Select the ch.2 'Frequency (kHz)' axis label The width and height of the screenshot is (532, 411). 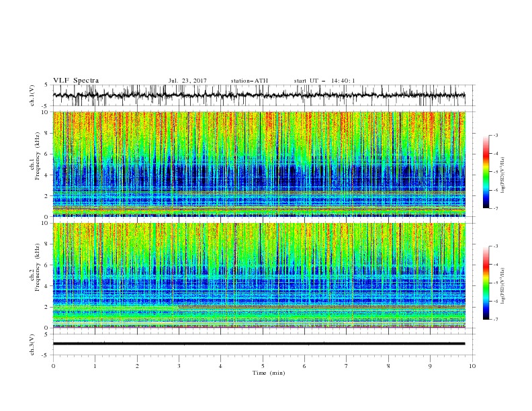[38, 267]
